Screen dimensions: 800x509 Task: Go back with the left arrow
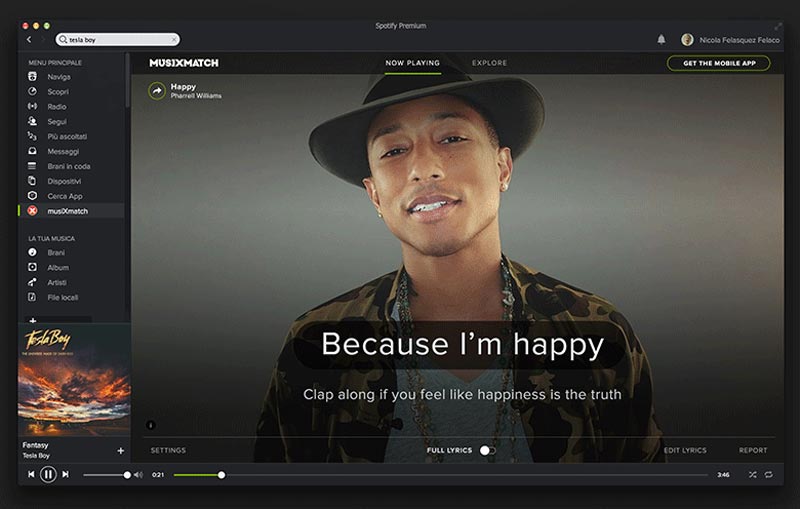click(29, 39)
